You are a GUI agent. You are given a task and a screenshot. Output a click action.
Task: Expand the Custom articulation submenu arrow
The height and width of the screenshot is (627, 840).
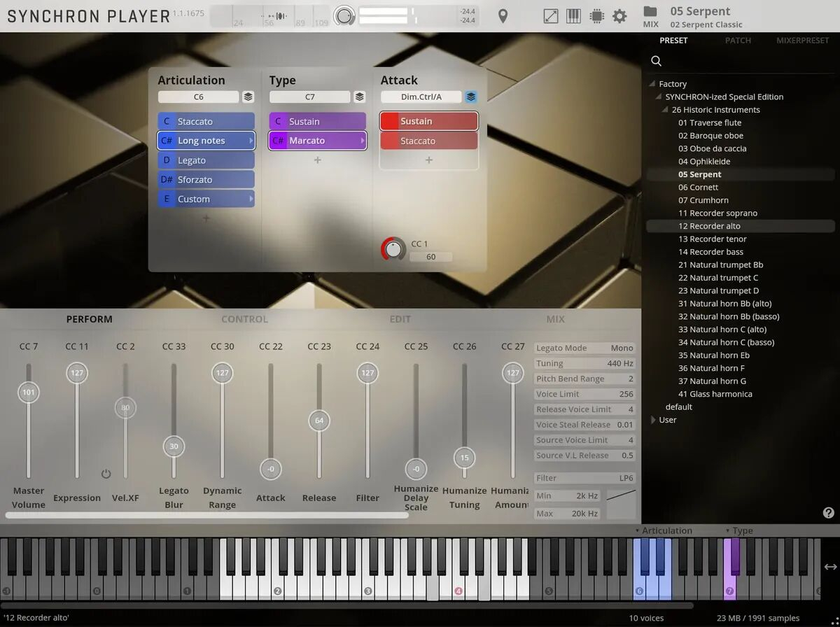[x=251, y=199]
